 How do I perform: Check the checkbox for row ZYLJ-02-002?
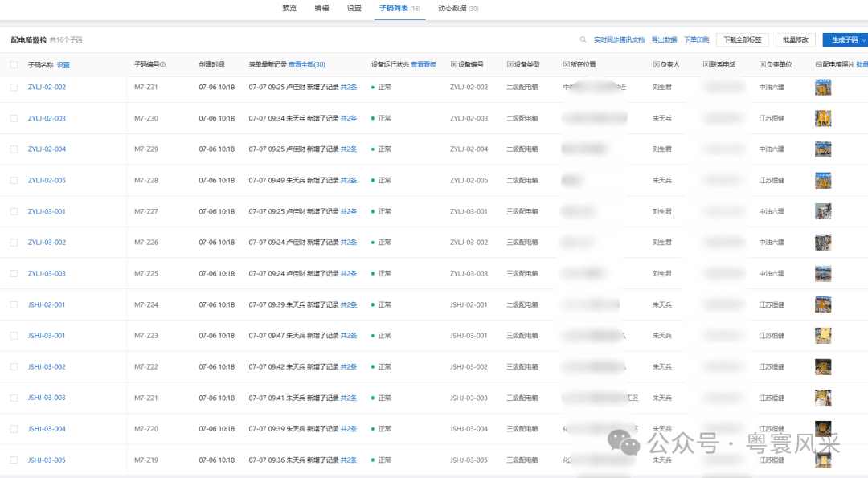coord(14,87)
